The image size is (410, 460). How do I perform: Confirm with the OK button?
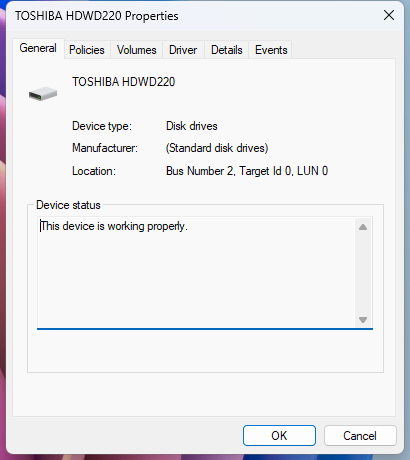click(279, 435)
